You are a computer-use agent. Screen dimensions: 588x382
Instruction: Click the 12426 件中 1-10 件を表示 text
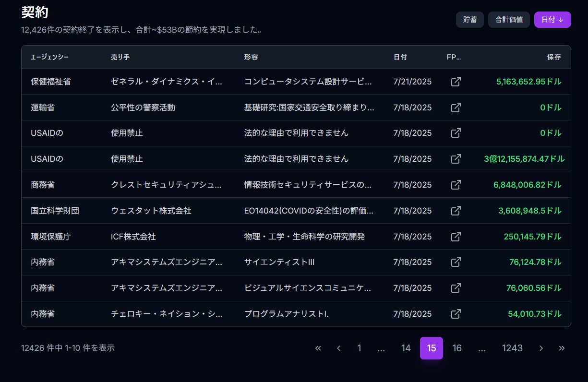[x=68, y=348]
